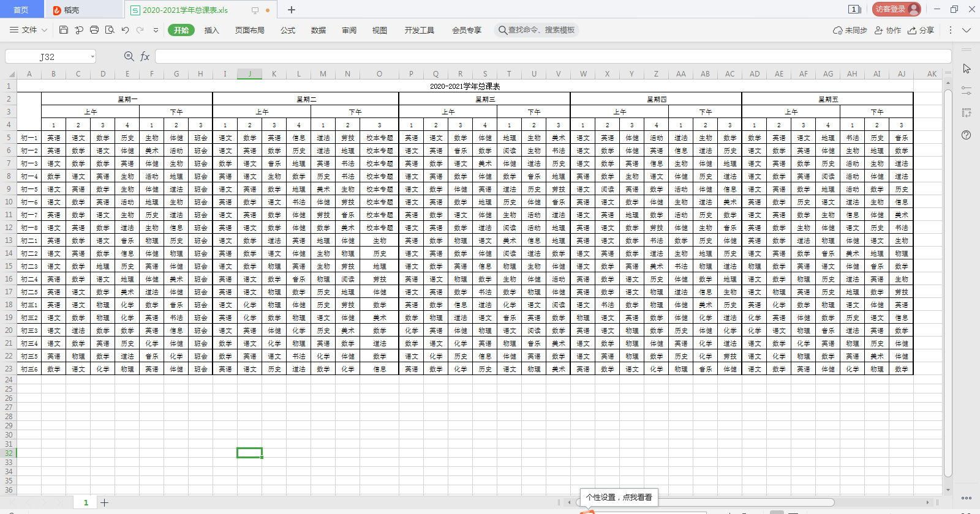Select the pointer tool in right sidebar
Image resolution: width=980 pixels, height=514 pixels.
point(967,69)
